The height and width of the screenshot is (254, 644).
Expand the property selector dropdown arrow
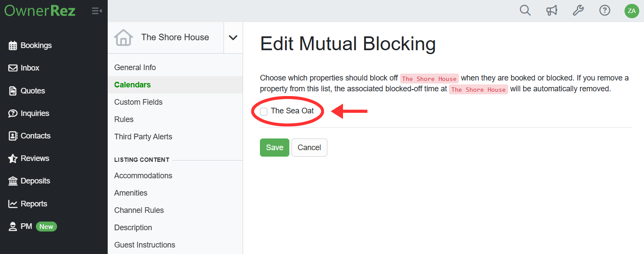(233, 38)
